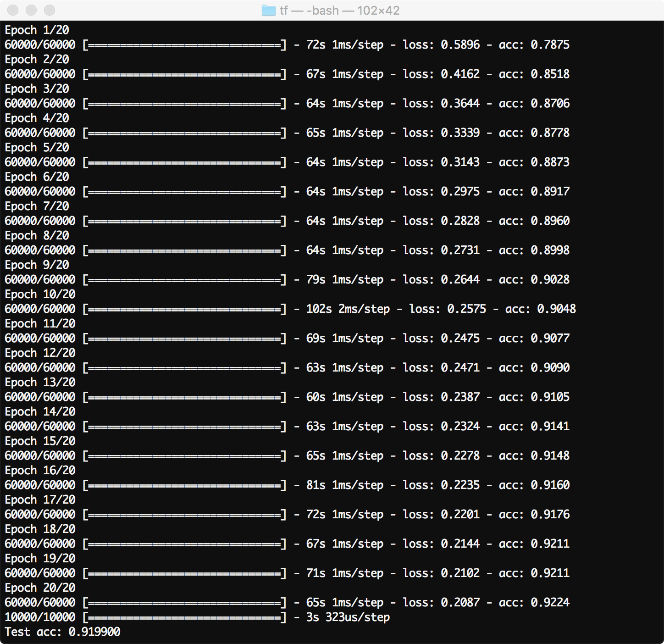Click the '81s' duration value
This screenshot has width=664, height=644.
316,485
